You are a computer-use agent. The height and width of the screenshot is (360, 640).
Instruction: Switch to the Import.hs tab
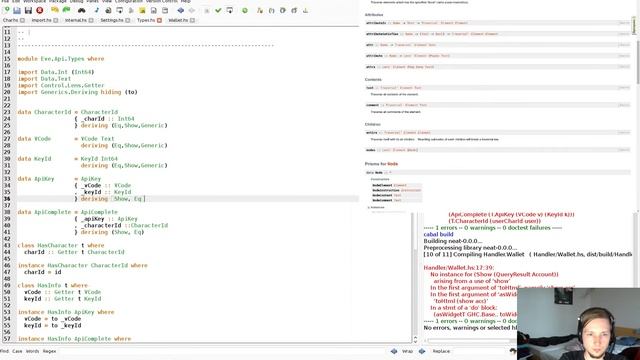[41, 20]
